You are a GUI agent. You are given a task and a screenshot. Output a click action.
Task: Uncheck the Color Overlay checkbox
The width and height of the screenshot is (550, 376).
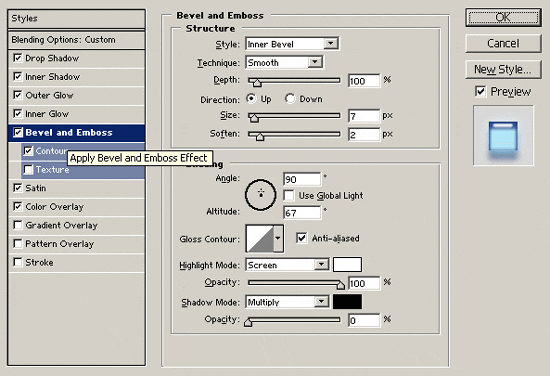click(x=18, y=206)
